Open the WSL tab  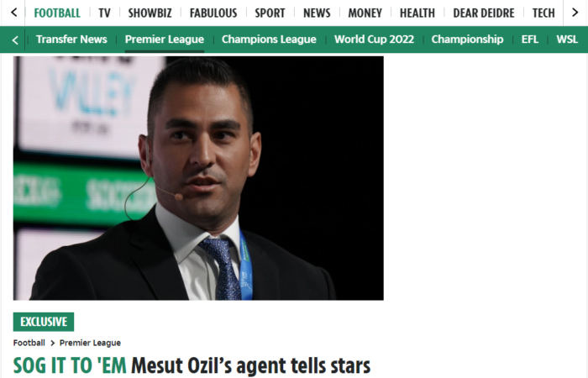pos(567,39)
